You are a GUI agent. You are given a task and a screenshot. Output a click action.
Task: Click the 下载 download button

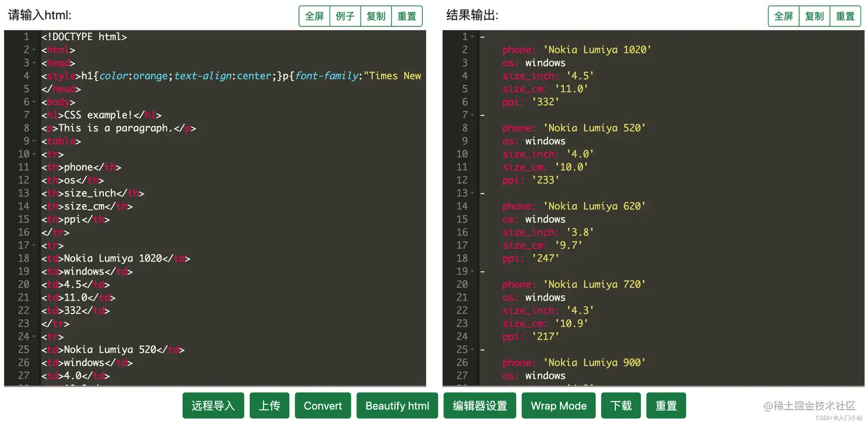click(x=621, y=406)
